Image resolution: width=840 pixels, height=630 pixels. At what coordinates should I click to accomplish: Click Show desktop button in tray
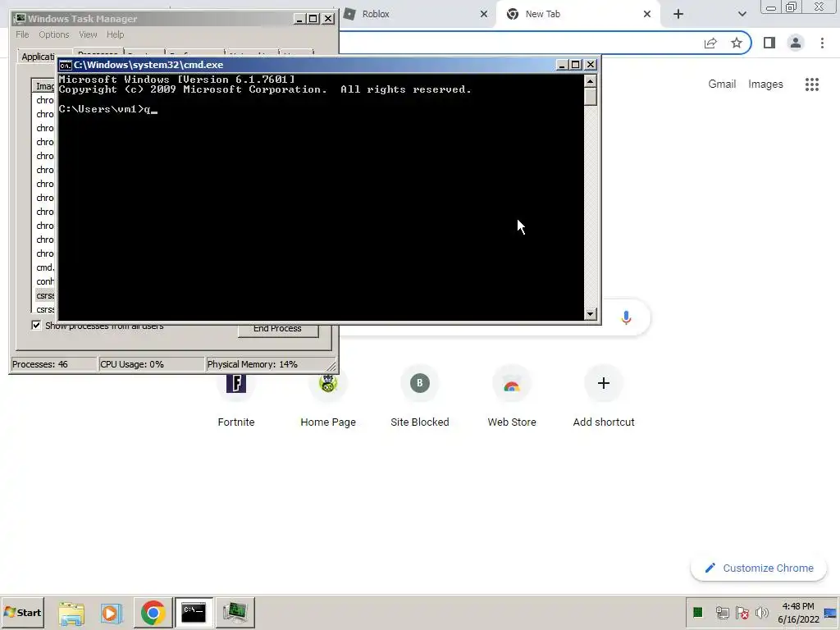(831, 612)
